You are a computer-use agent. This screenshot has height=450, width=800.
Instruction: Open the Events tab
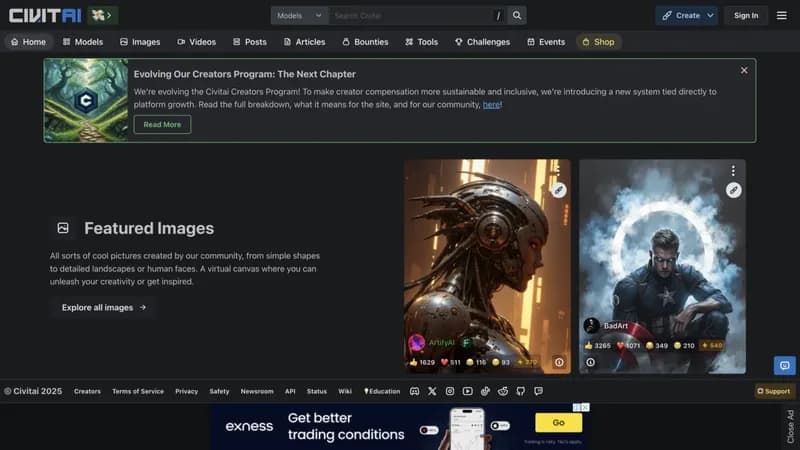pyautogui.click(x=546, y=42)
